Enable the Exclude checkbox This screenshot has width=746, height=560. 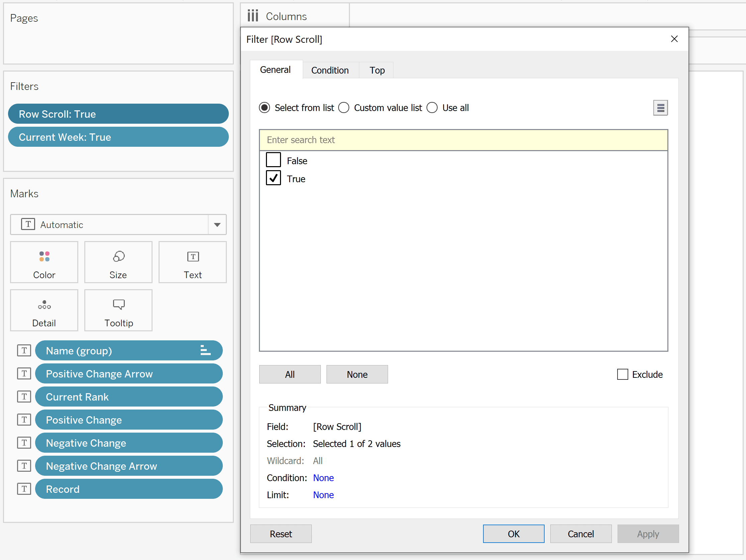[623, 374]
